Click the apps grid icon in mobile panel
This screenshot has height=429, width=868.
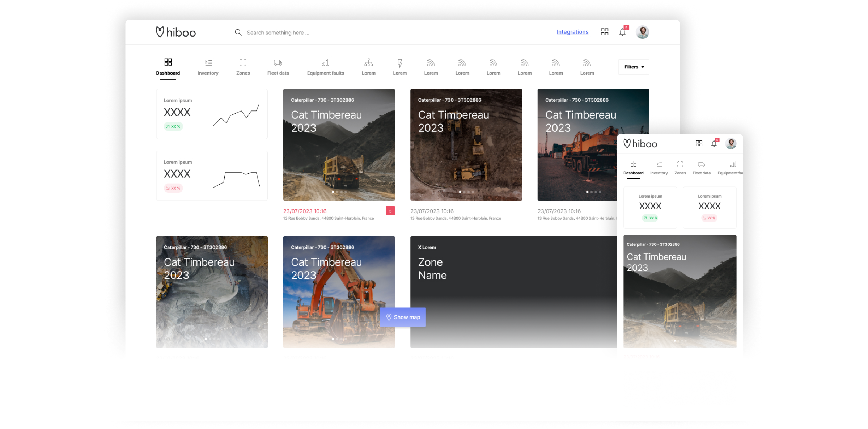tap(699, 144)
